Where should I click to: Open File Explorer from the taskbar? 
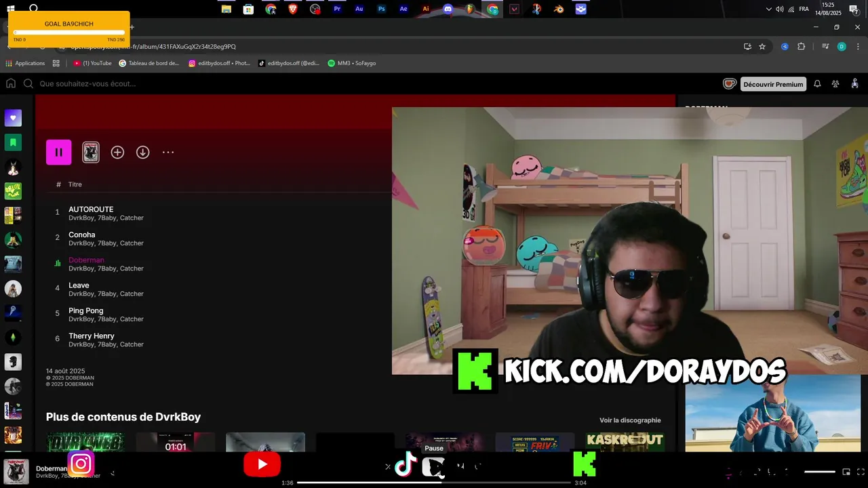[226, 9]
